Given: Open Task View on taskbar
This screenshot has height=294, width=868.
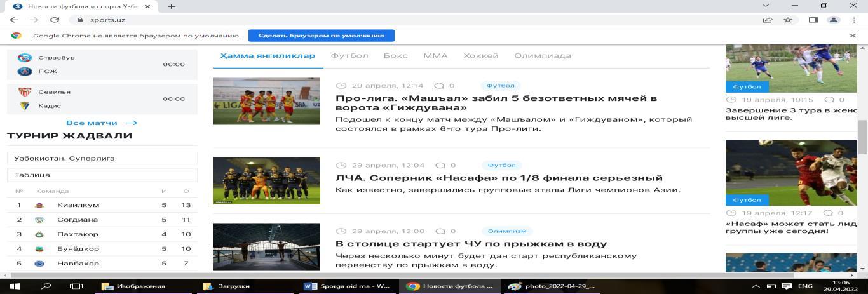Looking at the screenshot, I should click(x=76, y=286).
